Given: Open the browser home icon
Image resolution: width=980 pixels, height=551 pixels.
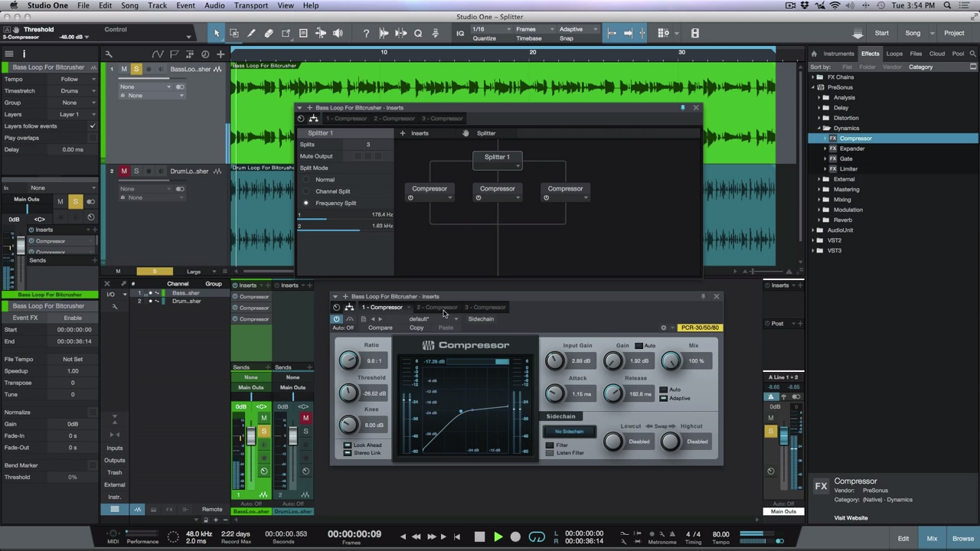Looking at the screenshot, I should click(x=814, y=54).
